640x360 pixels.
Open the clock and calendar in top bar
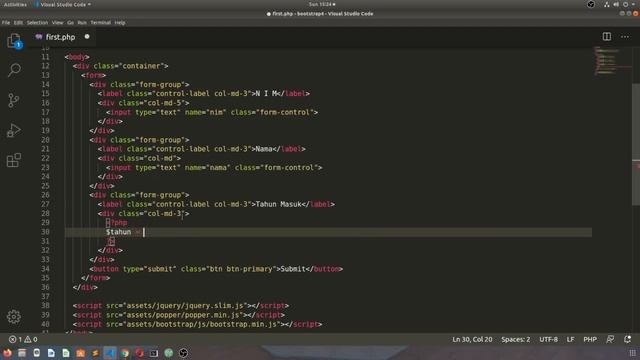[x=322, y=4]
